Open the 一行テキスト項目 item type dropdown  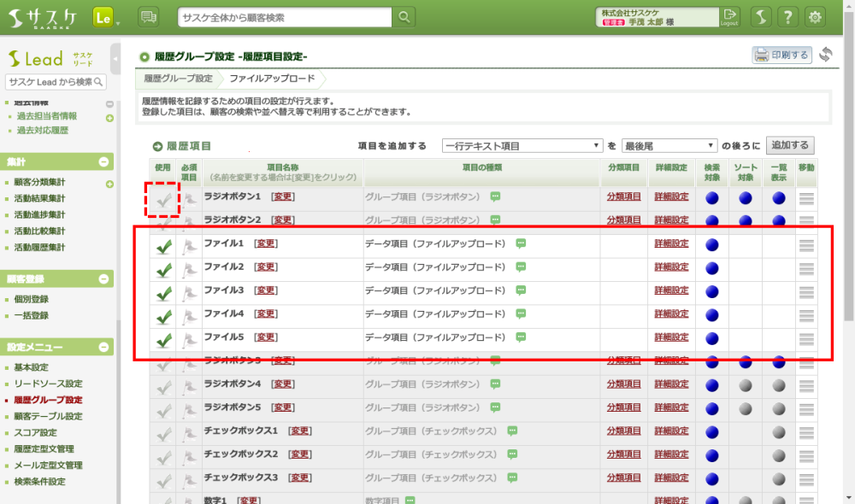[522, 146]
